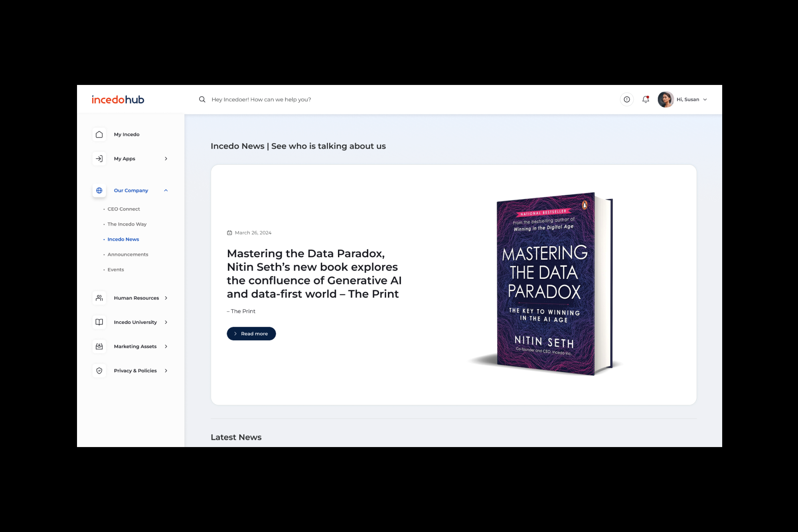Image resolution: width=798 pixels, height=532 pixels.
Task: Expand the My Apps chevron
Action: (166, 159)
